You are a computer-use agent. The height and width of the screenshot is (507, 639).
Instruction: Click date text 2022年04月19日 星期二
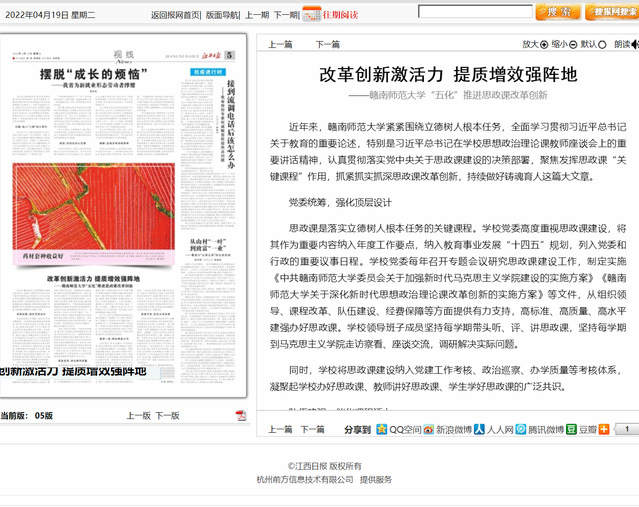[x=50, y=15]
